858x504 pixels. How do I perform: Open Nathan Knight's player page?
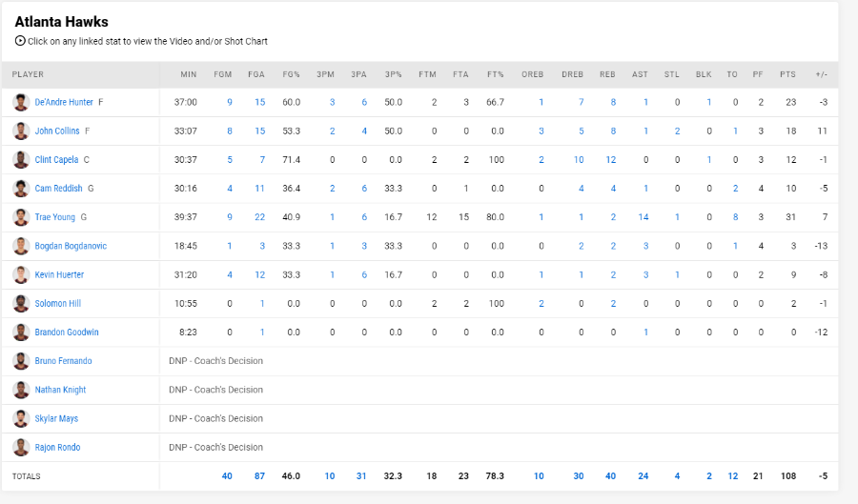pyautogui.click(x=60, y=390)
